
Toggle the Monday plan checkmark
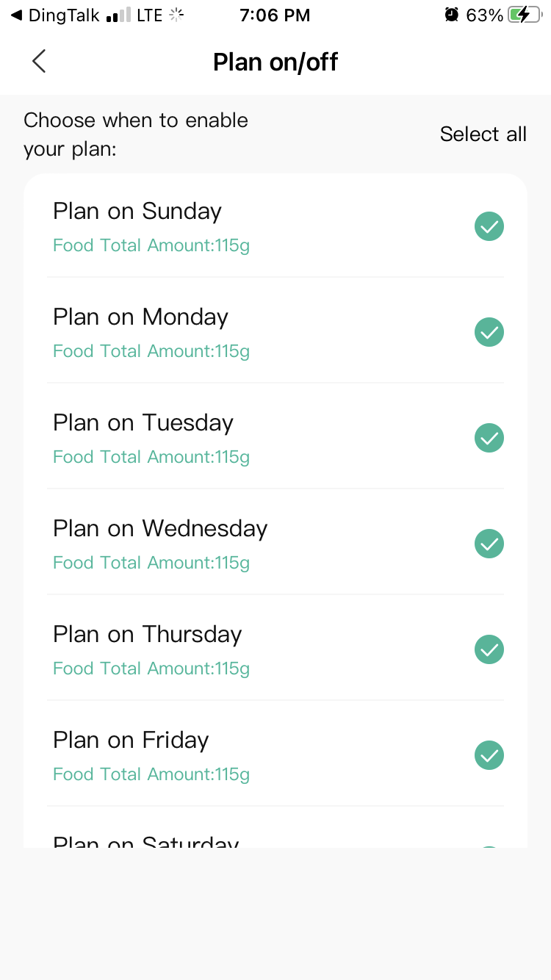(x=489, y=332)
